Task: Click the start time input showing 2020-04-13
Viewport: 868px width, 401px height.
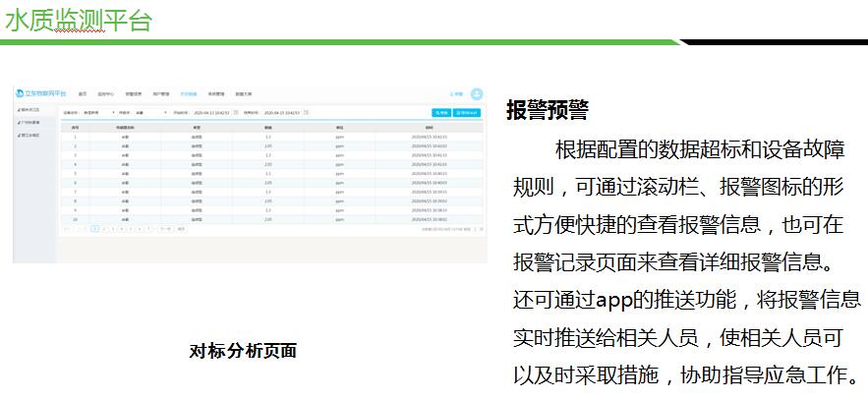Action: tap(211, 113)
